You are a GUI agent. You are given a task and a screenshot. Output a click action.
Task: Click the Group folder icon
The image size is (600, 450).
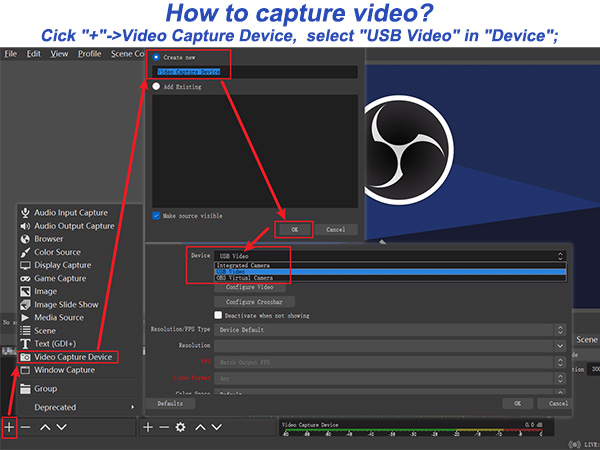25,389
